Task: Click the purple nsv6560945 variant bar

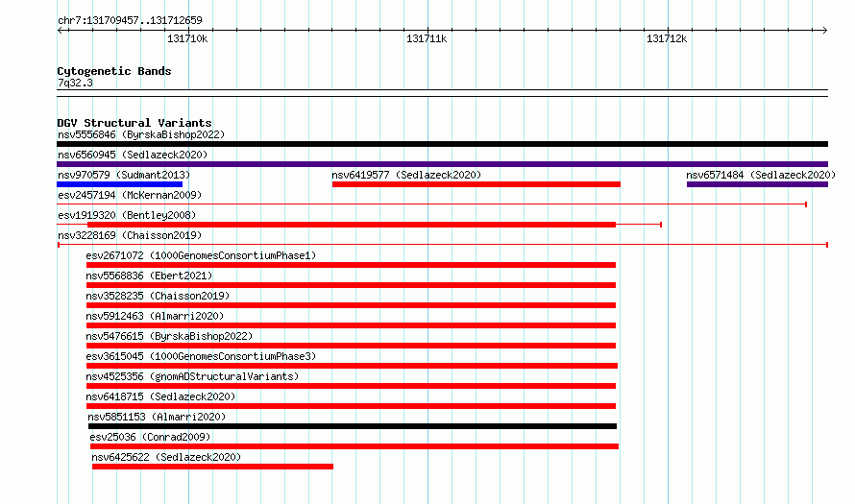Action: pos(442,164)
